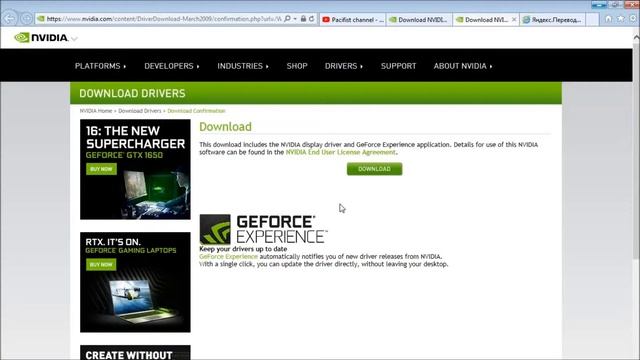Expand the chevron beside NVIDIA logo

pos(74,39)
